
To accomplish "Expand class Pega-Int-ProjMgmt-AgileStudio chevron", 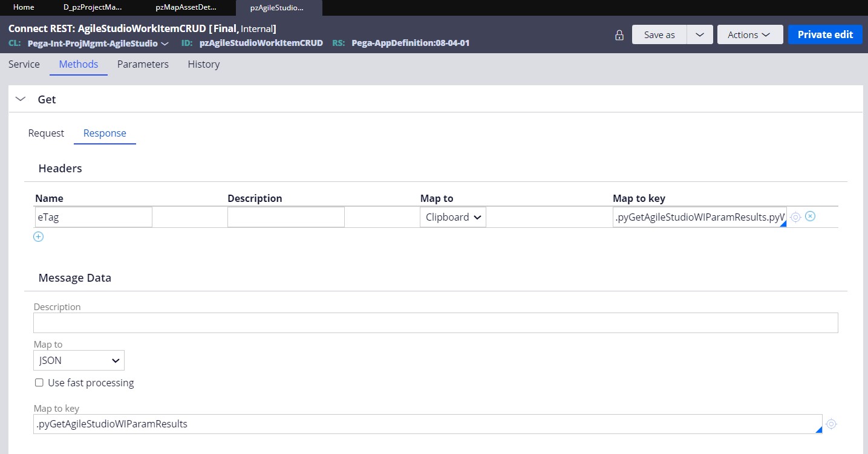I will pos(165,44).
